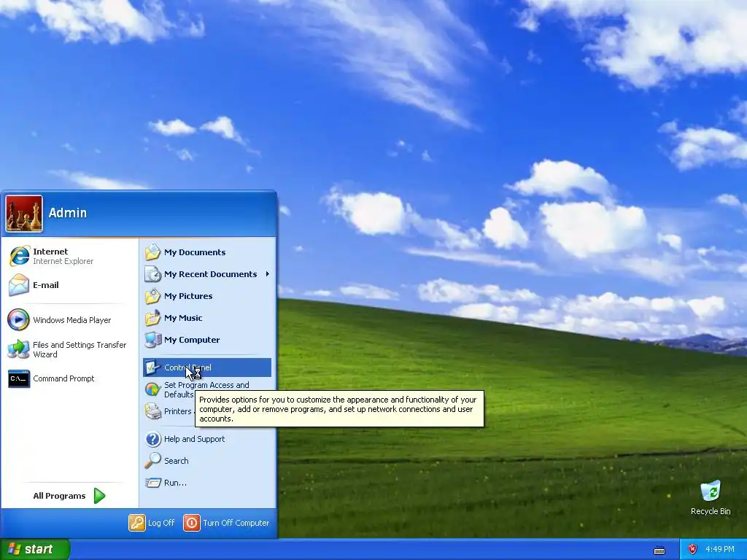The height and width of the screenshot is (560, 747).
Task: Click Turn Off Computer
Action: (x=227, y=523)
